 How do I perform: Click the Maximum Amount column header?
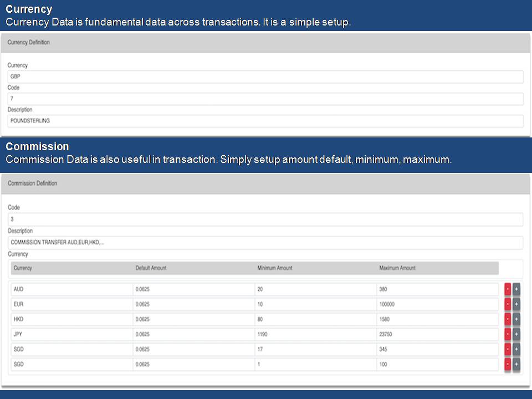397,268
